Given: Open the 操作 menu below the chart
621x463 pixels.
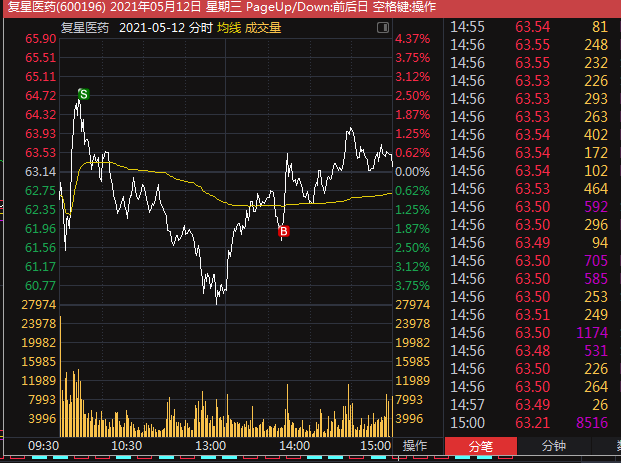Looking at the screenshot, I should (415, 446).
